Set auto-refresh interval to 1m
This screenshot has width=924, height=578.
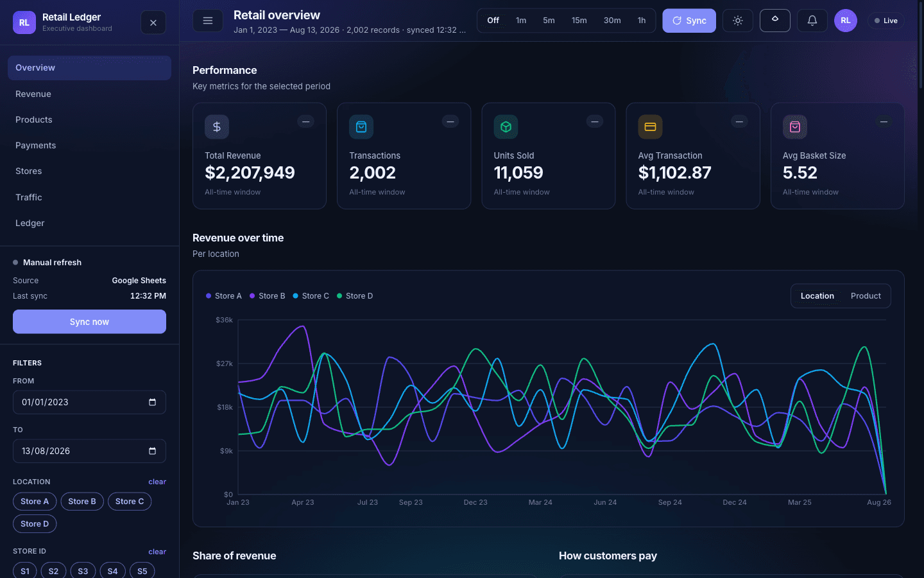tap(521, 21)
